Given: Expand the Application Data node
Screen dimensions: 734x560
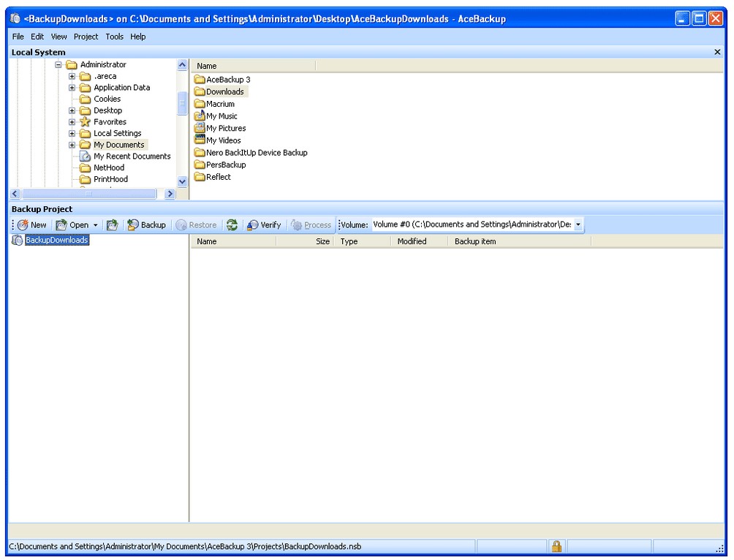Looking at the screenshot, I should [x=72, y=88].
